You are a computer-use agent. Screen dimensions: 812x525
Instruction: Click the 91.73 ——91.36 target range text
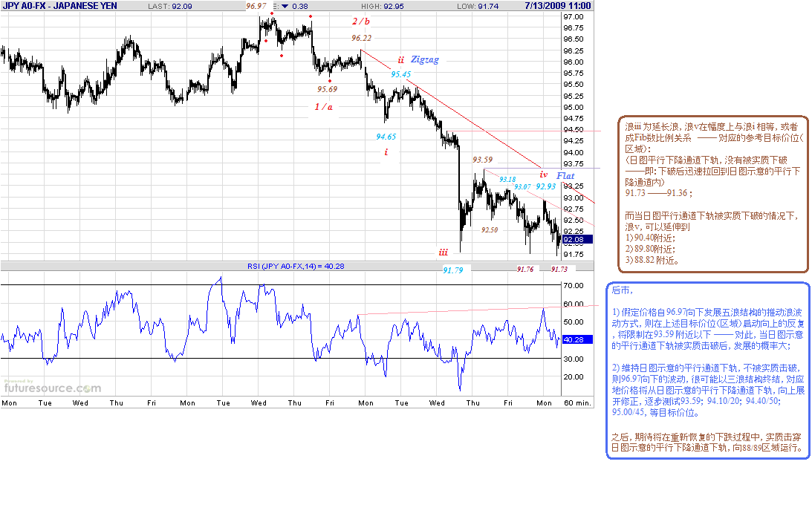click(658, 193)
